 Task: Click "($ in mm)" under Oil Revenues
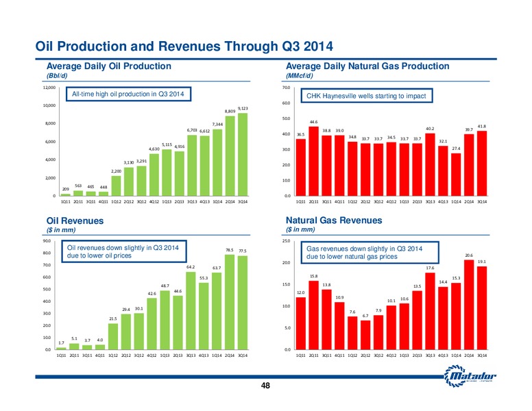click(x=61, y=230)
